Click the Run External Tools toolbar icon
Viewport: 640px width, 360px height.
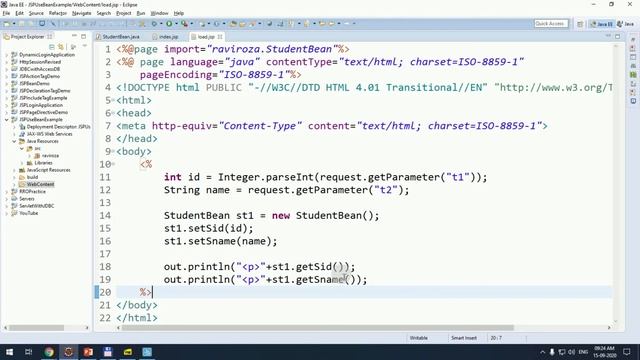184,24
